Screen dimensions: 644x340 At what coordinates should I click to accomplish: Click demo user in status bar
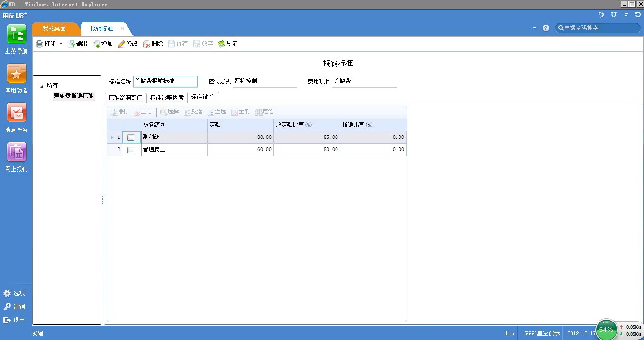coord(510,334)
